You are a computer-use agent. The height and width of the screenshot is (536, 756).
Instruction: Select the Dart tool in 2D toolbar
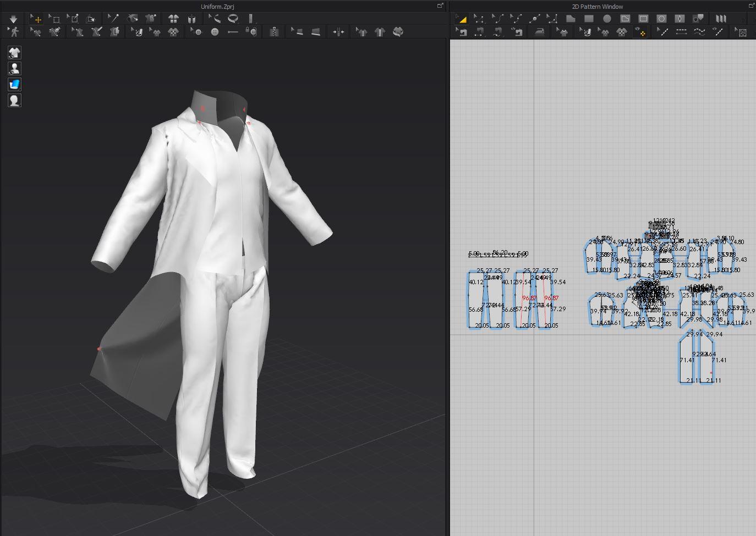(x=680, y=19)
